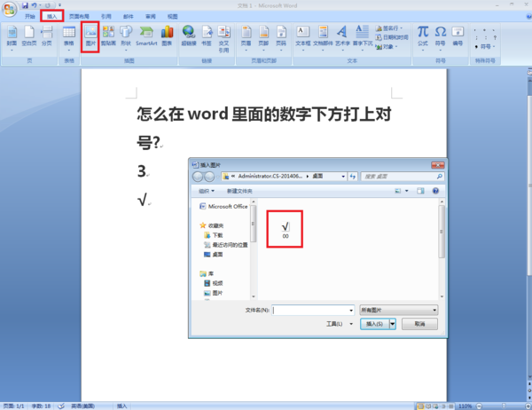The image size is (532, 410).
Task: Switch to the Review (审阅) tab
Action: (x=151, y=16)
